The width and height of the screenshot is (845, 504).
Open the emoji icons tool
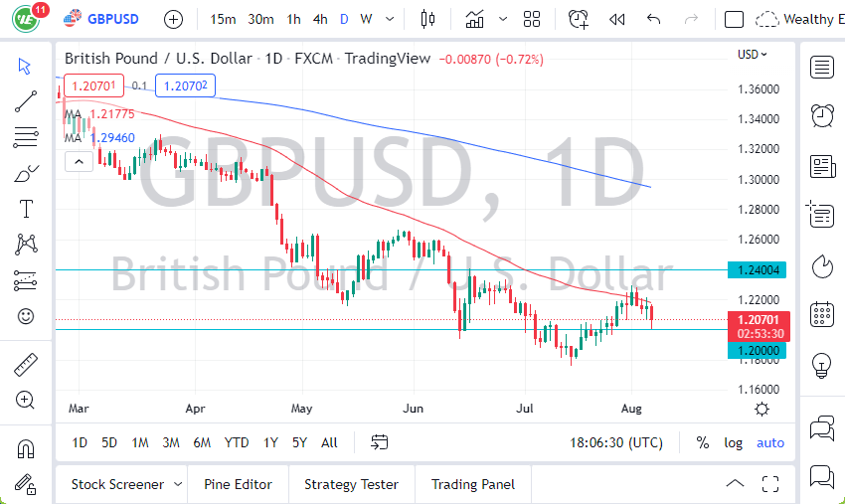(26, 316)
